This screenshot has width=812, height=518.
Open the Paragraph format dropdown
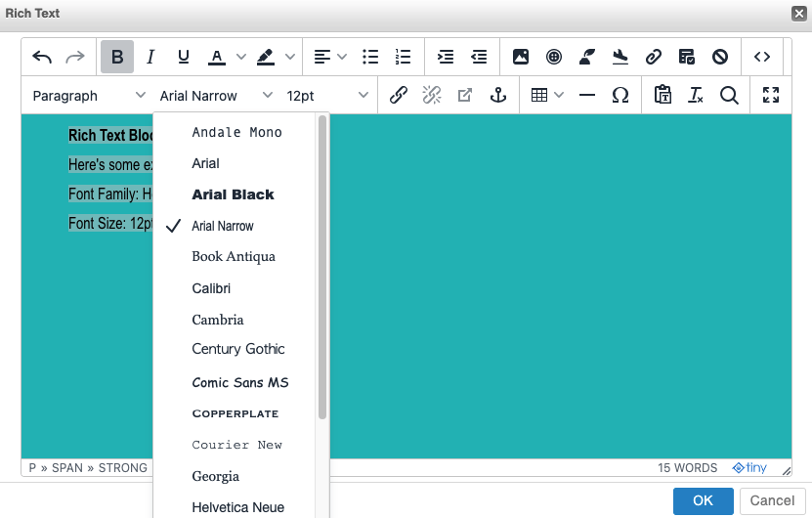[x=89, y=96]
